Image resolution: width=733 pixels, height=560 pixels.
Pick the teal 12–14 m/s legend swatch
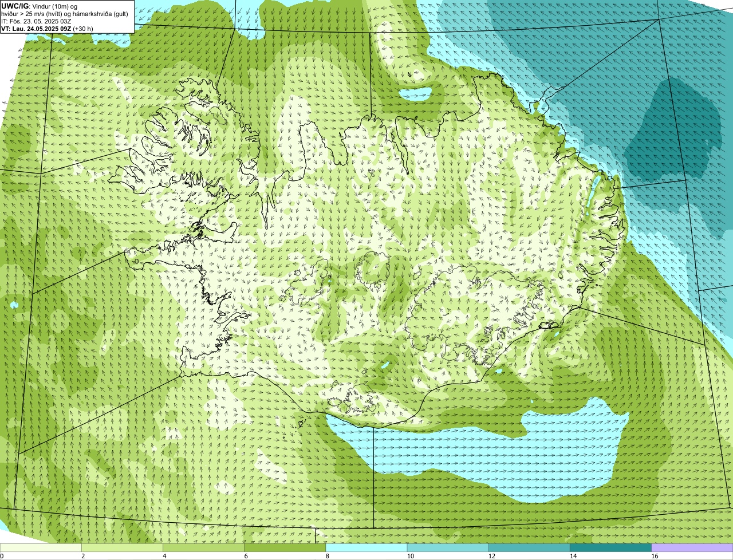coord(529,547)
